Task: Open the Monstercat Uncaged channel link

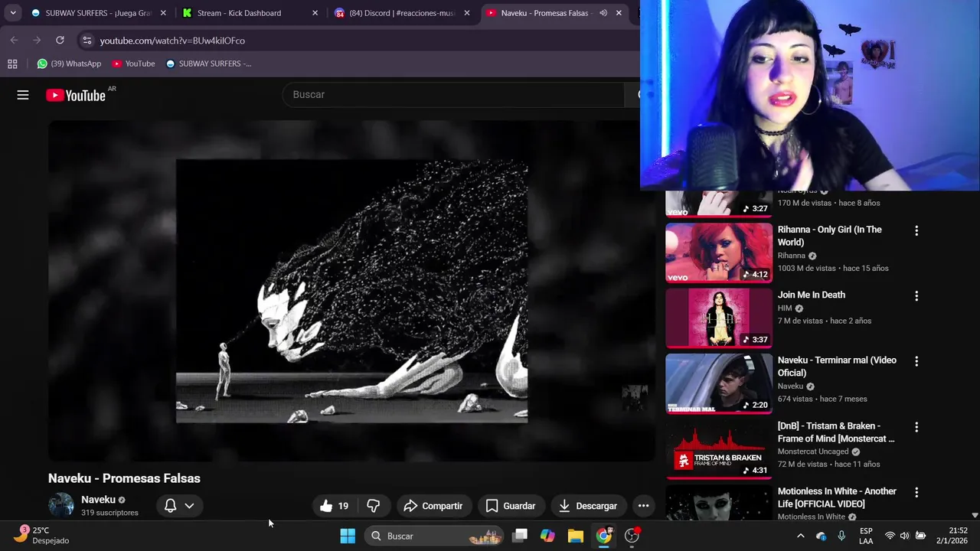Action: click(x=813, y=452)
